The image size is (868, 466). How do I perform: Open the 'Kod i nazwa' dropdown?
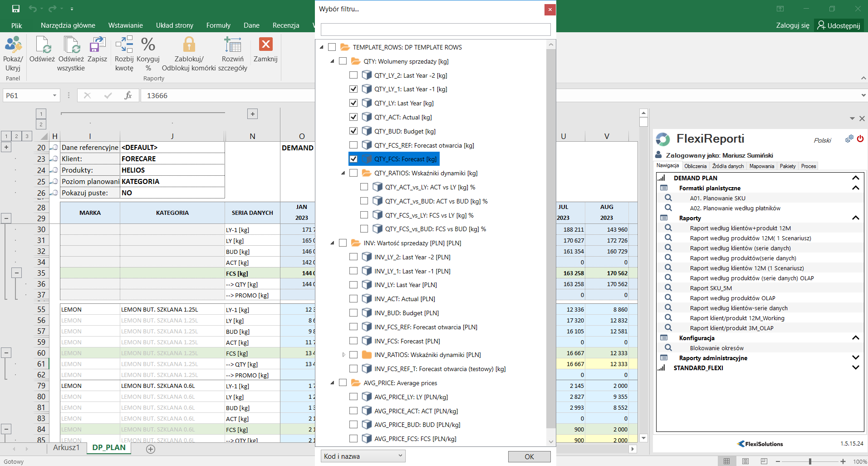[x=363, y=456]
